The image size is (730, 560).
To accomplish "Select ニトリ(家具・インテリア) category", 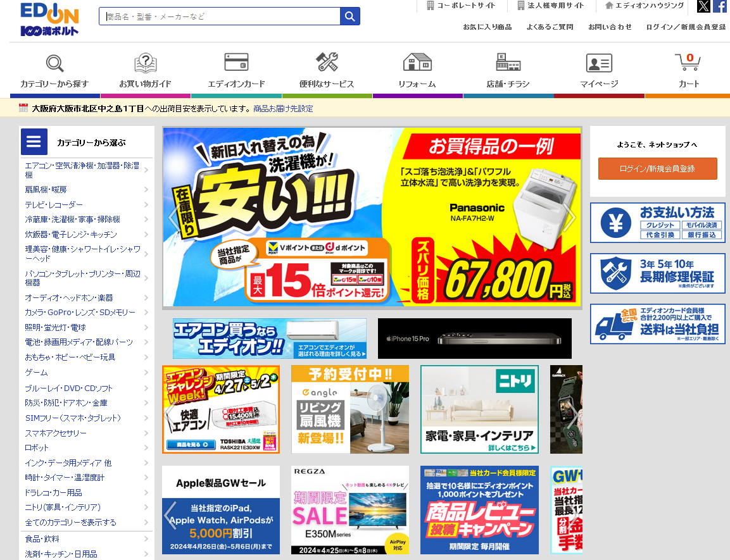I will point(87,507).
